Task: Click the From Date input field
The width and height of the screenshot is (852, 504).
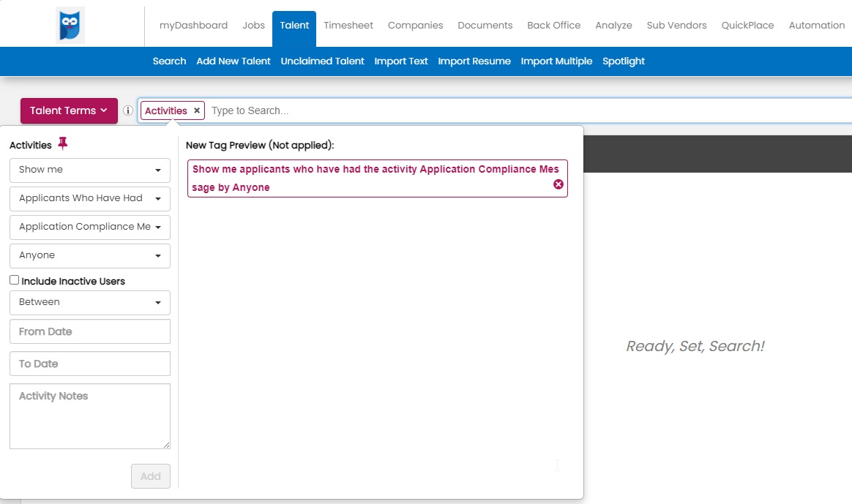Action: click(89, 331)
